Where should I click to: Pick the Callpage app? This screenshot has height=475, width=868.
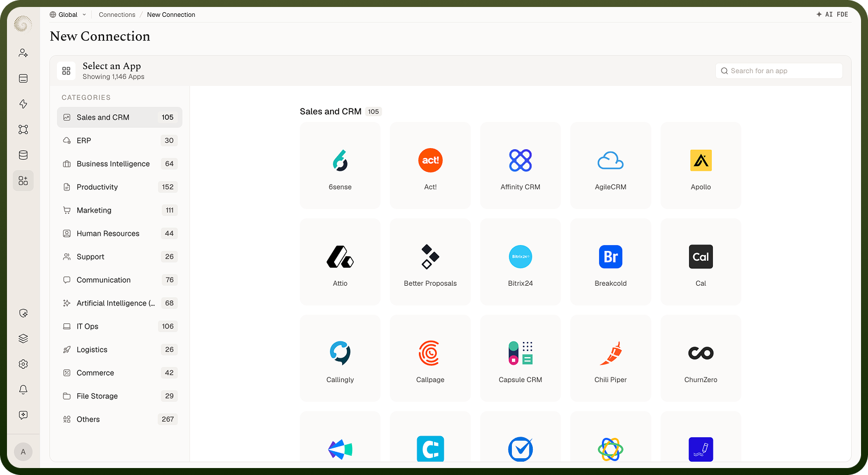[x=431, y=358]
